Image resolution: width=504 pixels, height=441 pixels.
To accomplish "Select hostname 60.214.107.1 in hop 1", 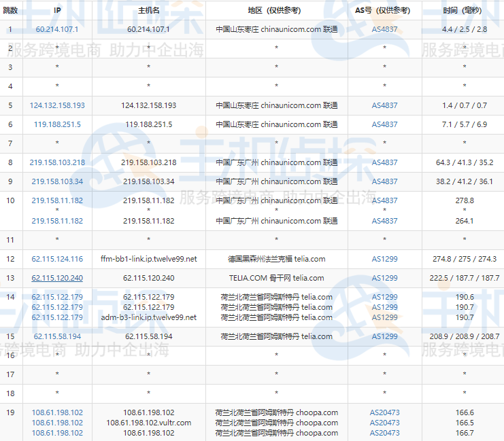I will pyautogui.click(x=148, y=29).
